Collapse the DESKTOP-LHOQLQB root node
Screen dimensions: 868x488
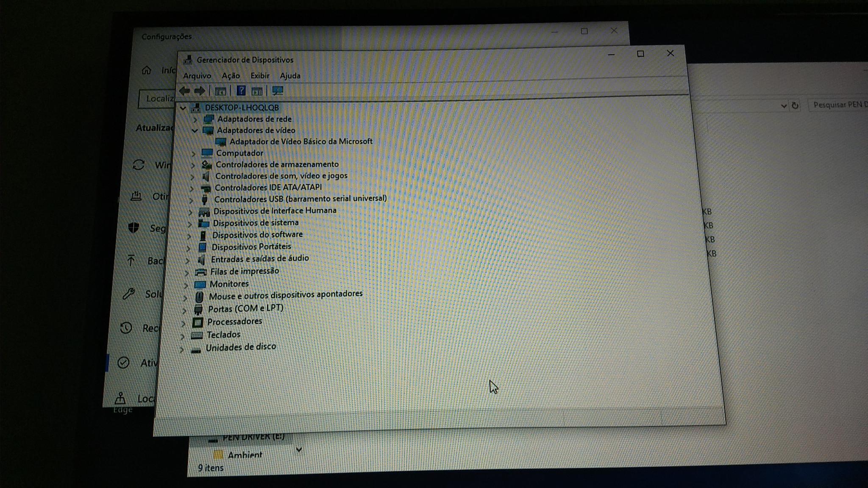(183, 108)
